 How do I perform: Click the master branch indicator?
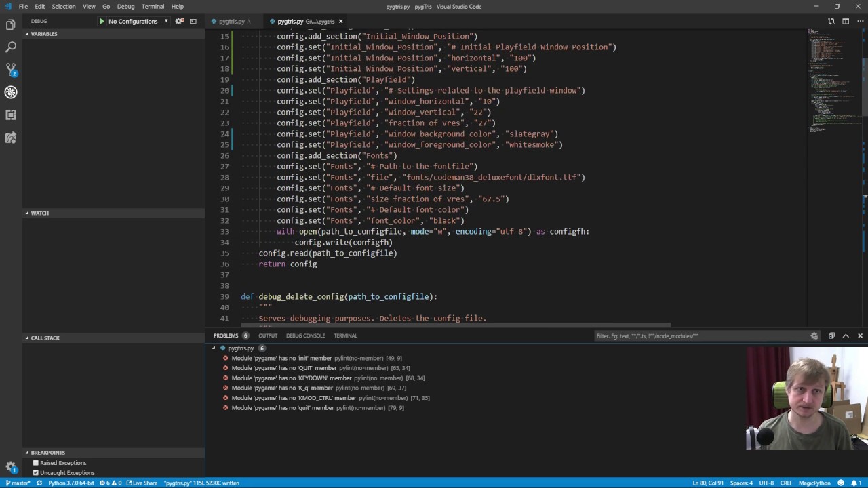pyautogui.click(x=17, y=483)
